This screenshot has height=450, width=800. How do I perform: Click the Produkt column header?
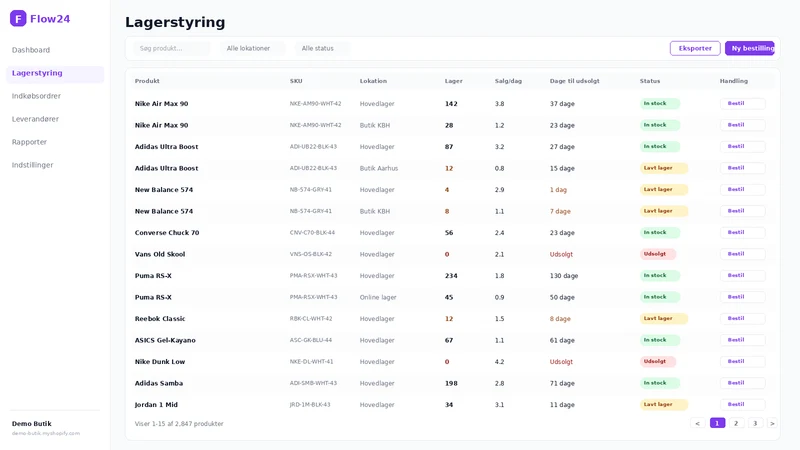pyautogui.click(x=147, y=81)
